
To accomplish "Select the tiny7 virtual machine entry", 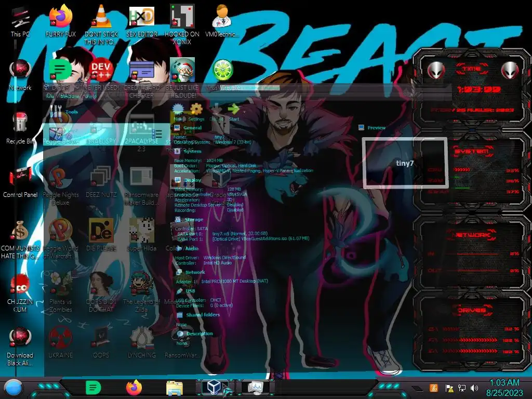I will click(106, 135).
